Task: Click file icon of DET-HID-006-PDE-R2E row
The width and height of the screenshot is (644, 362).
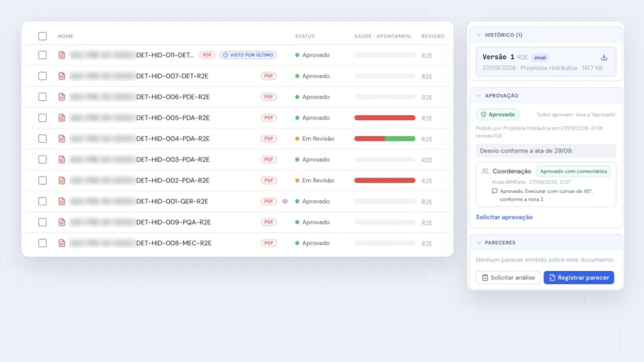Action: (x=62, y=97)
